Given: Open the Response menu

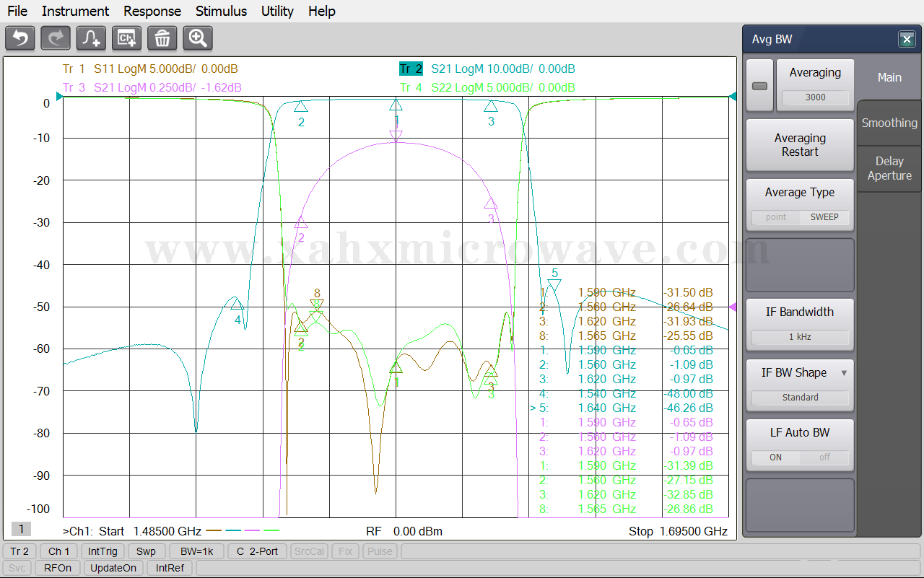Looking at the screenshot, I should coord(152,11).
